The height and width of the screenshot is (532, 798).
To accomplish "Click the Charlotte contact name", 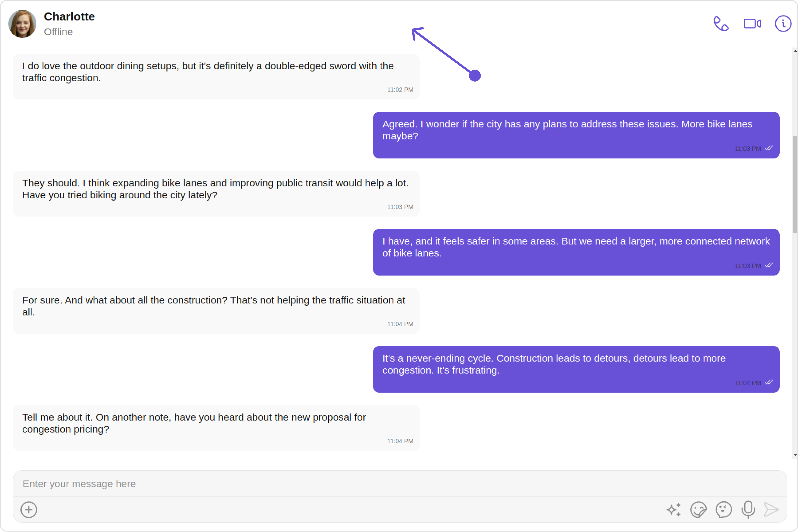I will [69, 17].
